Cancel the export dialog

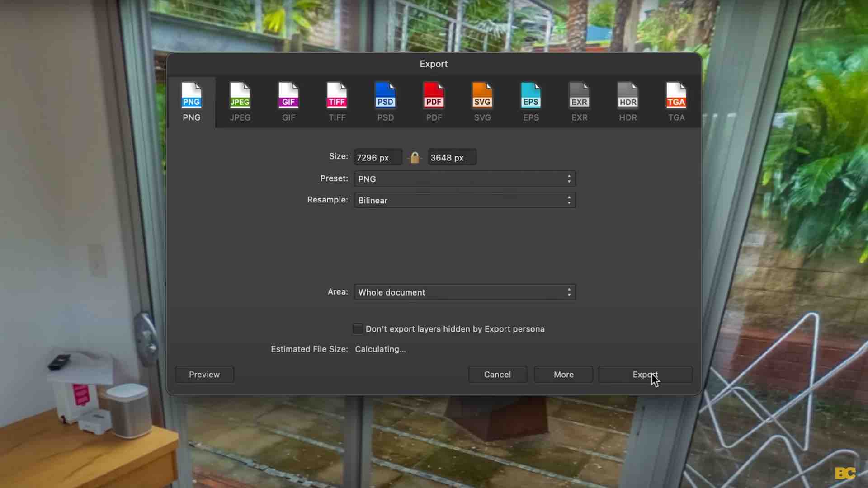click(497, 375)
